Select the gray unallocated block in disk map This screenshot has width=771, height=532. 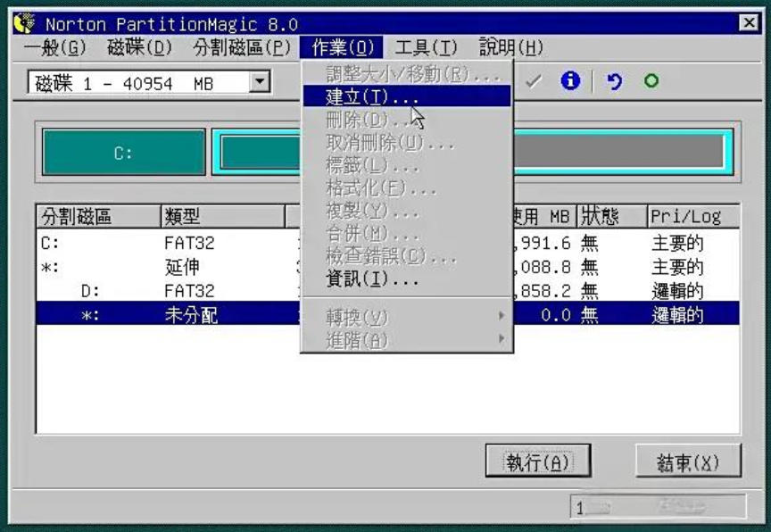coord(618,152)
